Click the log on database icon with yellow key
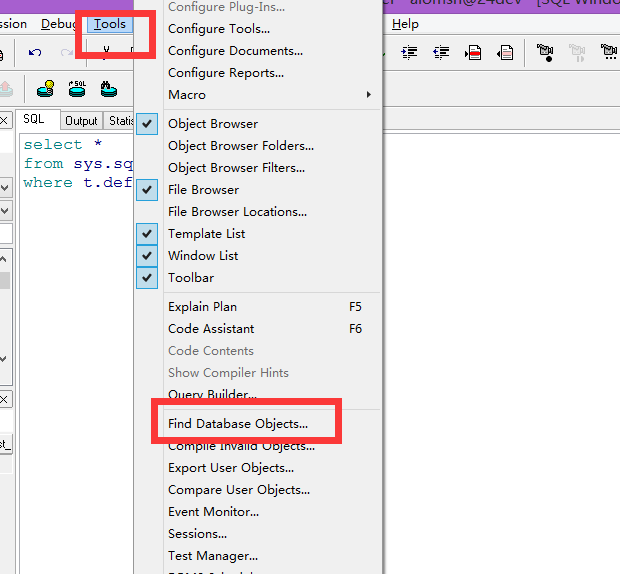 pyautogui.click(x=45, y=89)
